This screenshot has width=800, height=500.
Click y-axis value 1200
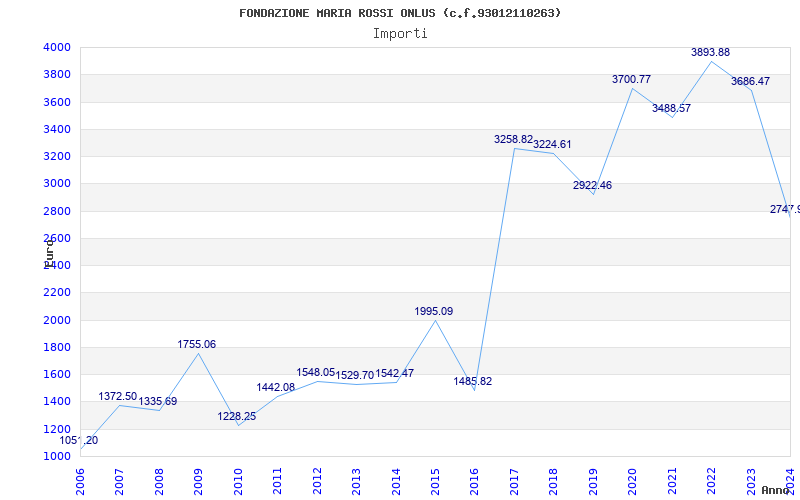pyautogui.click(x=58, y=429)
